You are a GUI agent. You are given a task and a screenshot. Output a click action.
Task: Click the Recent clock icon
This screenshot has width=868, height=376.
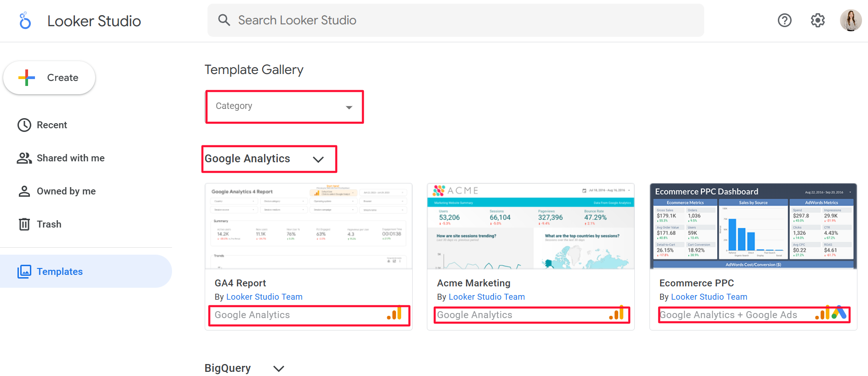click(x=24, y=125)
